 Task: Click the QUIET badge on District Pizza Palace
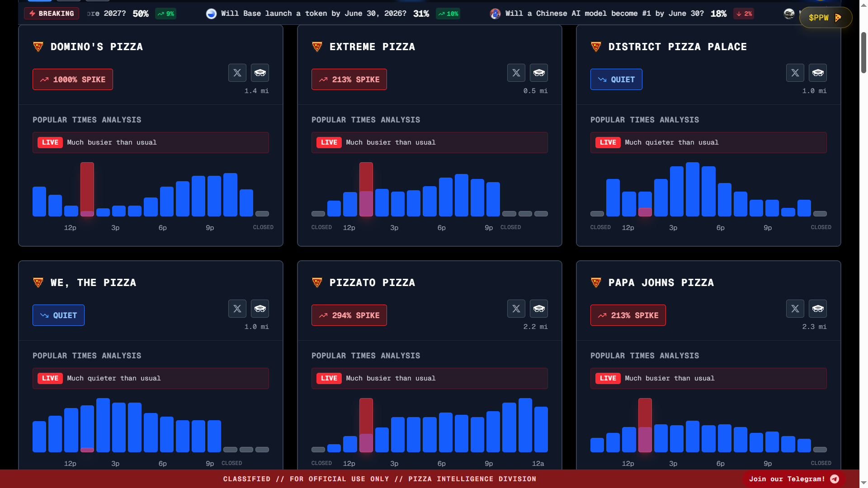pyautogui.click(x=616, y=80)
